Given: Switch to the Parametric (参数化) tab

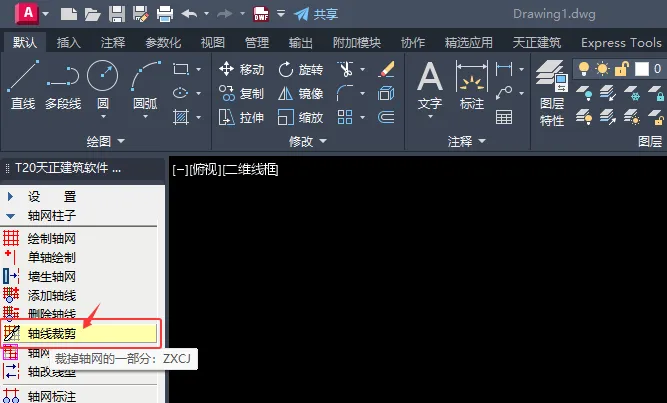Looking at the screenshot, I should point(163,43).
